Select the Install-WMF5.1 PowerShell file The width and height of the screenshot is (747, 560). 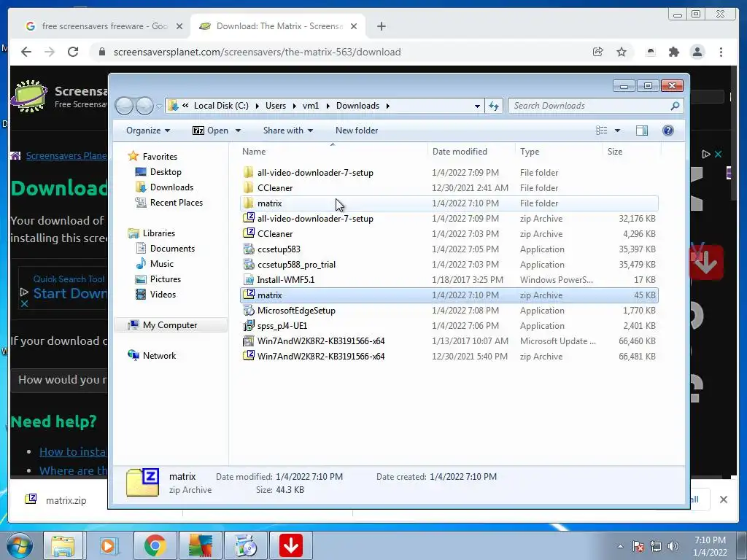coord(449,279)
